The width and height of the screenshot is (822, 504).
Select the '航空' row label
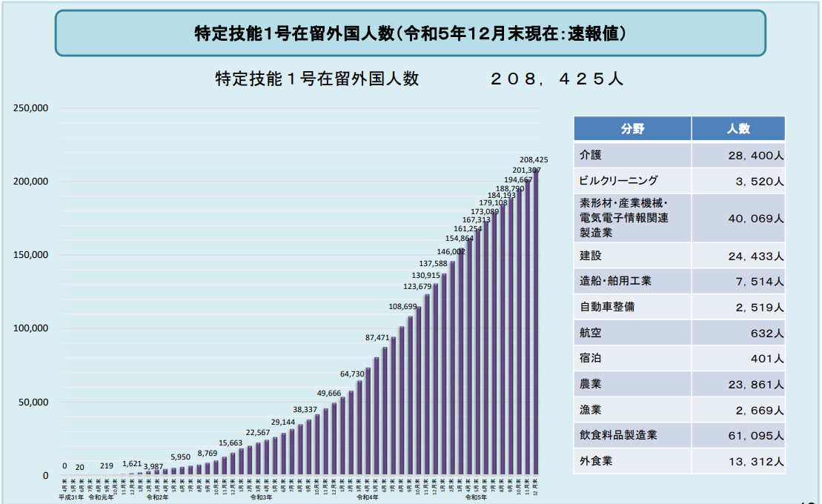[x=590, y=333]
